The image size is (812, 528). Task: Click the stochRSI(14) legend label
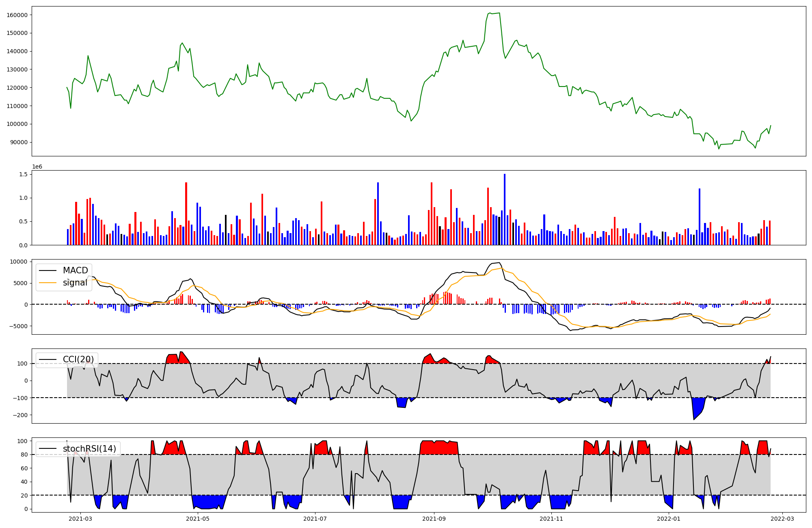click(x=89, y=449)
